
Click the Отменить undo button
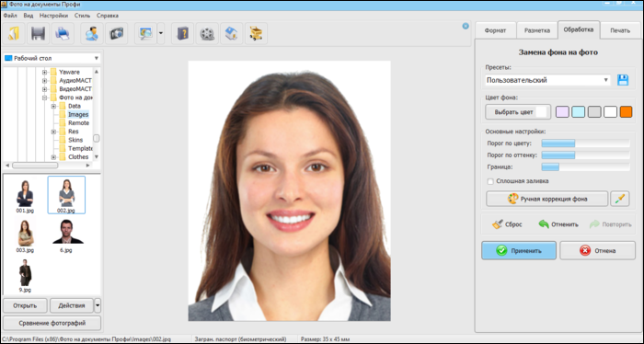pyautogui.click(x=558, y=224)
